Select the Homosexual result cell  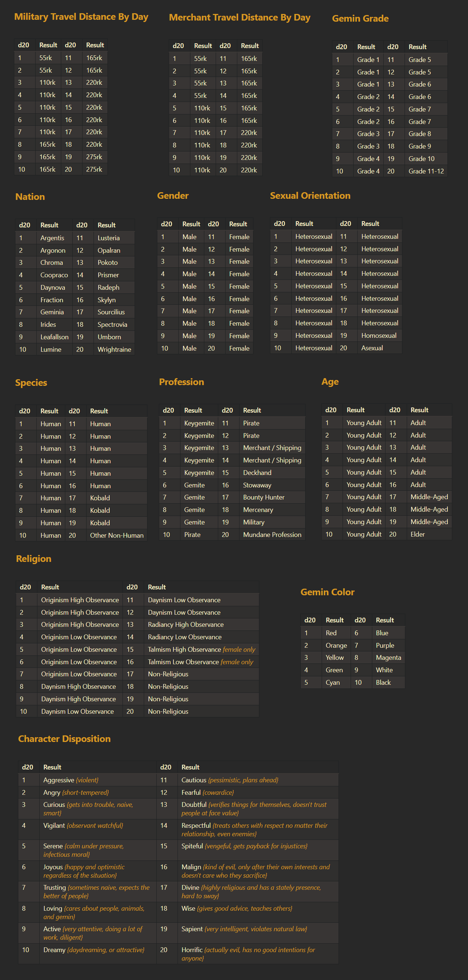379,336
